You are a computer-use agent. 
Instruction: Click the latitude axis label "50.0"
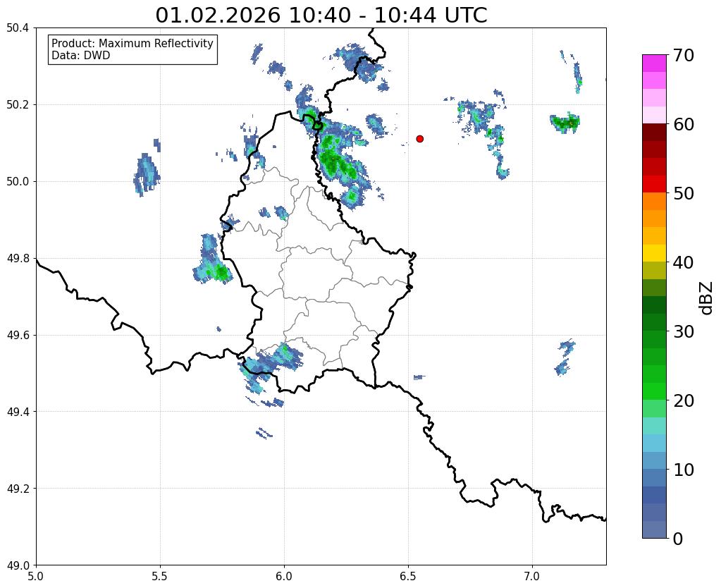coord(18,182)
